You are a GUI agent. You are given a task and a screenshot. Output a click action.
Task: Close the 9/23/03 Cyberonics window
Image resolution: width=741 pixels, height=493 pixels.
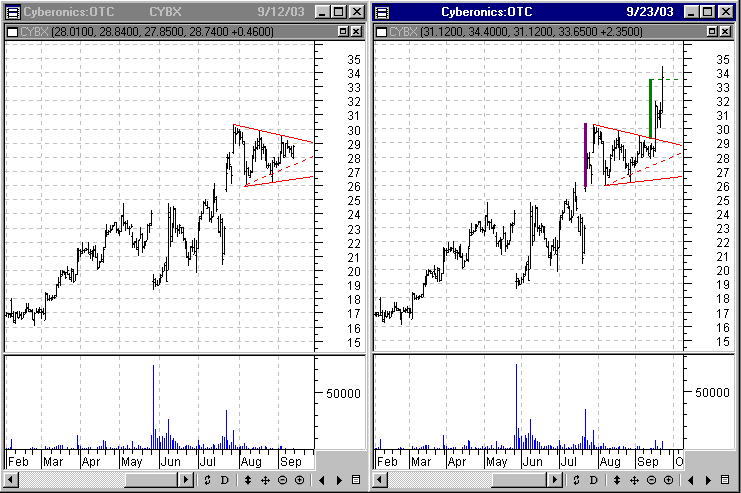click(x=726, y=12)
